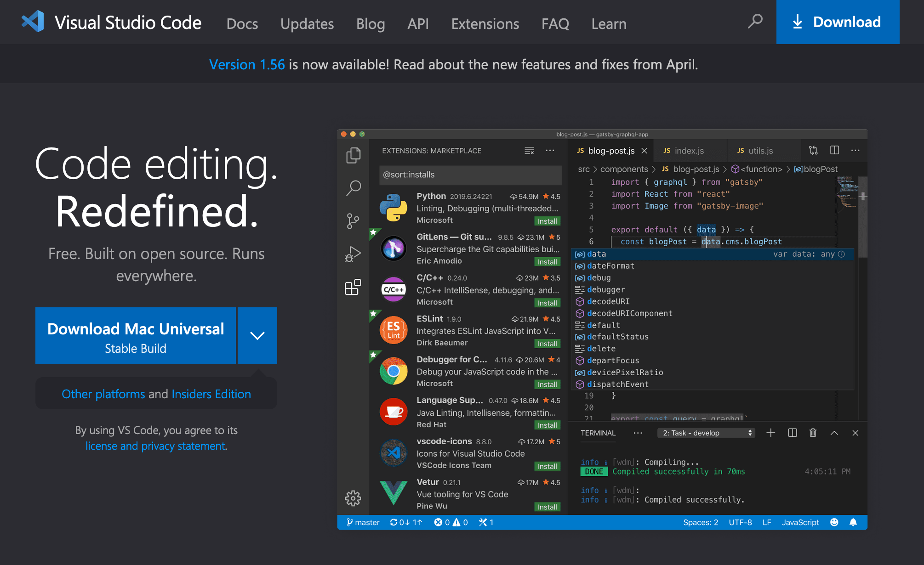Expand the download options chevron dropdown

257,336
